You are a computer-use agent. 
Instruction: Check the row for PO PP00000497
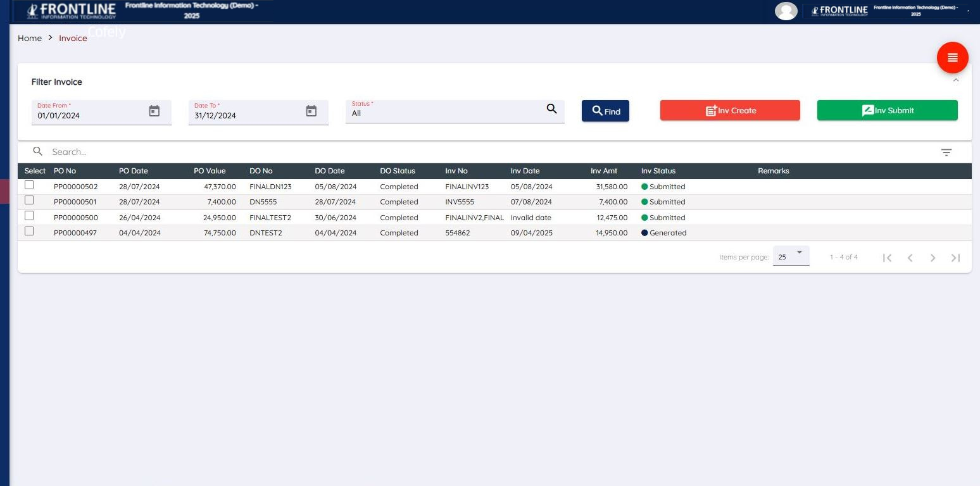pyautogui.click(x=28, y=231)
